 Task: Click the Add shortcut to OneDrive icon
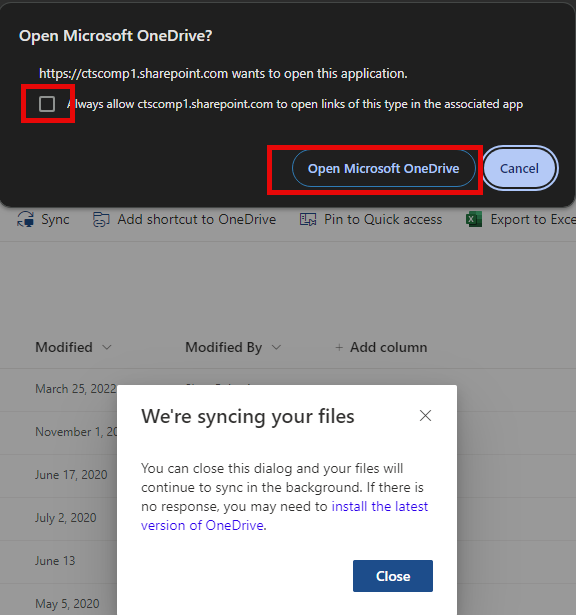coord(101,220)
